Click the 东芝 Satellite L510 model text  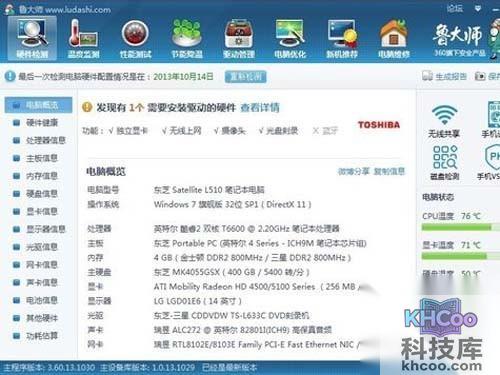209,190
